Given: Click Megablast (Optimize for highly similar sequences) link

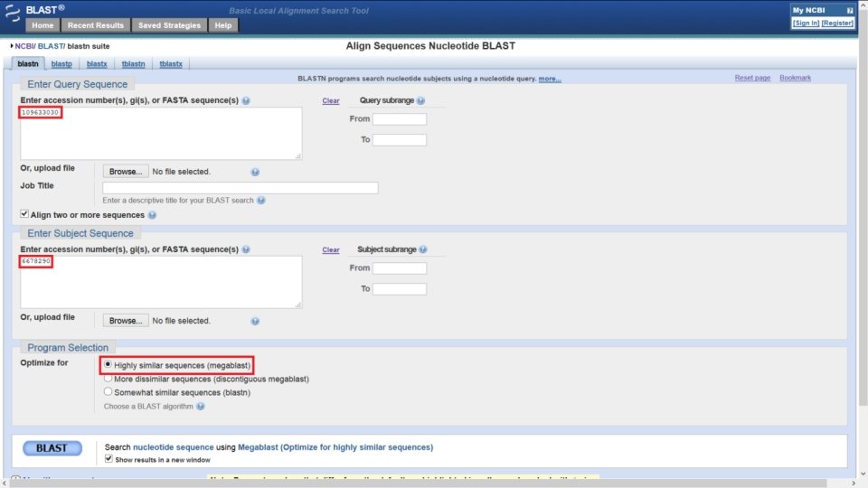Looking at the screenshot, I should pyautogui.click(x=335, y=447).
